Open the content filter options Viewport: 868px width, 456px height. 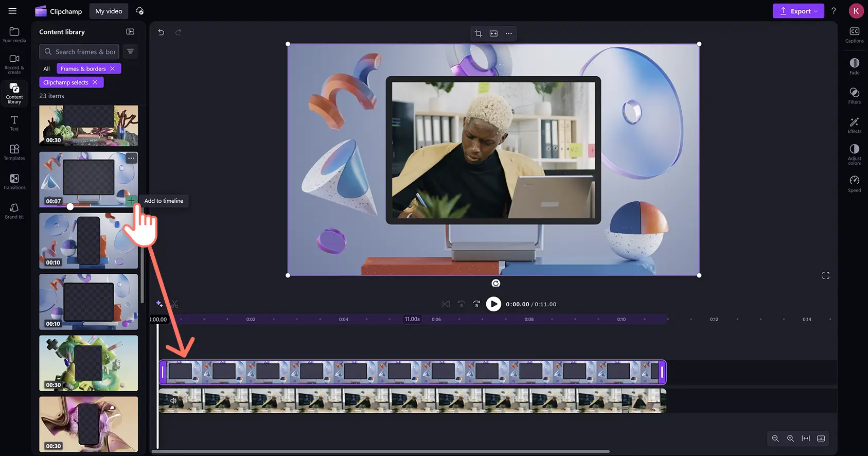(130, 51)
